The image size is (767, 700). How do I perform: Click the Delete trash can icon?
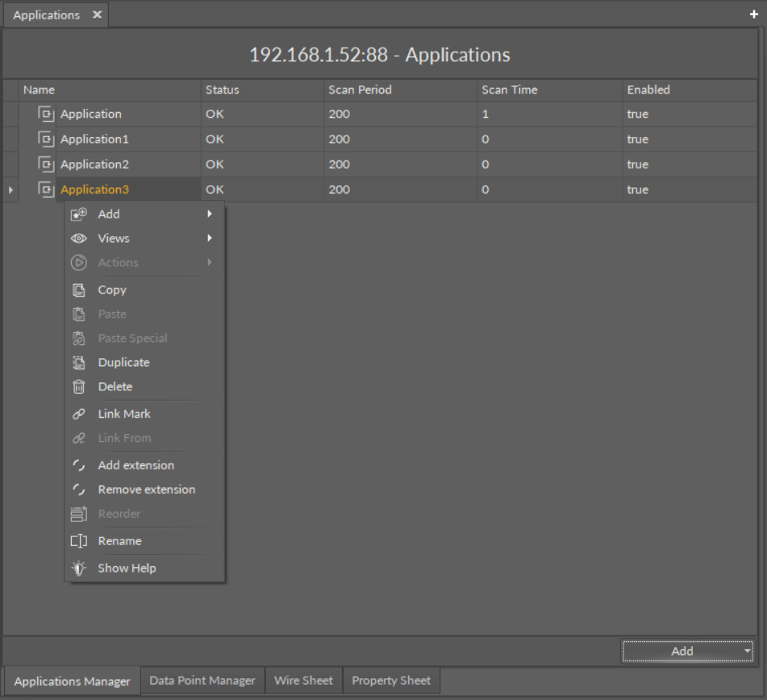coord(79,387)
